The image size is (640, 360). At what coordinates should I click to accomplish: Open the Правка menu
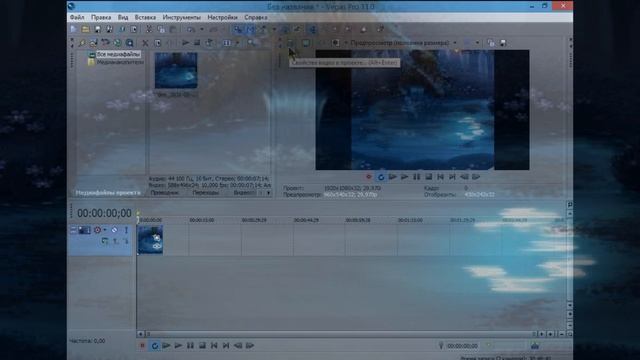(101, 18)
